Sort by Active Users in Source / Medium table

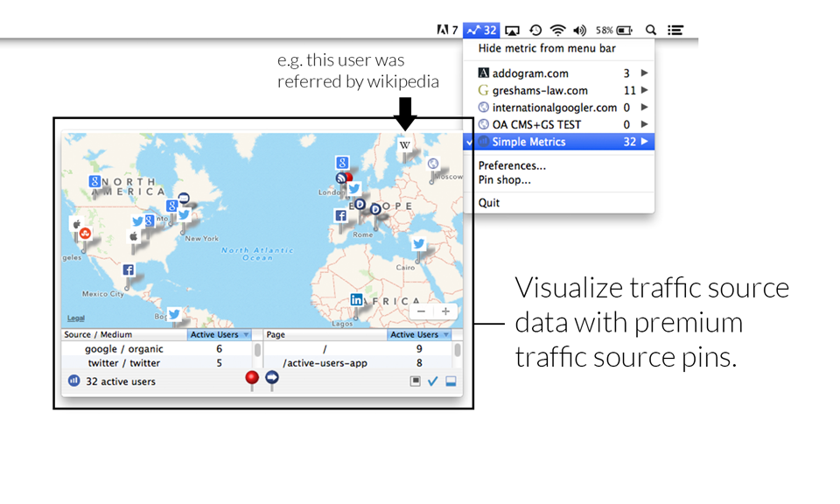click(x=219, y=335)
